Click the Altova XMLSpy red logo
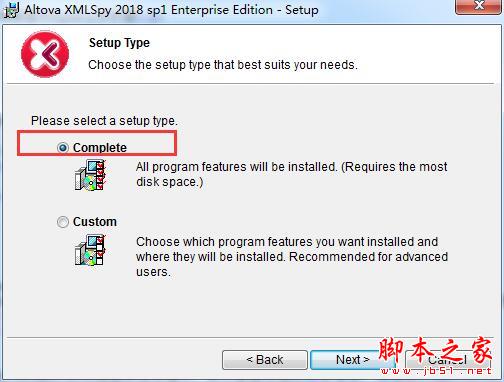The height and width of the screenshot is (382, 504). pyautogui.click(x=45, y=54)
